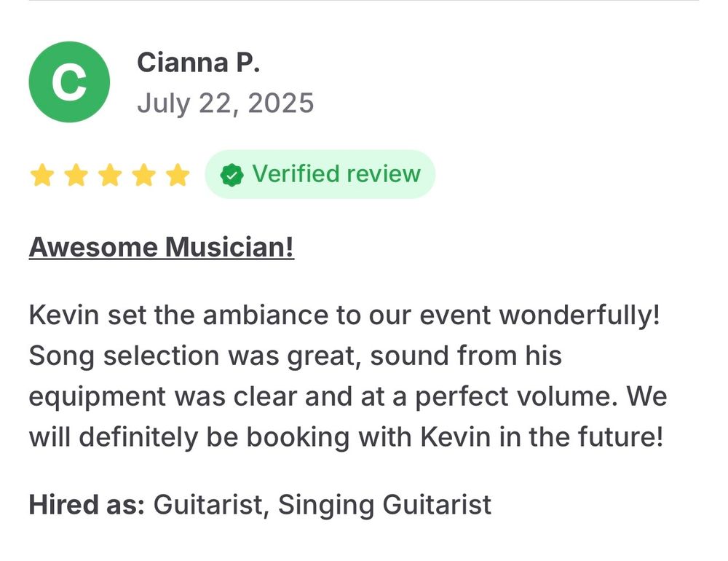Click the horizontal divider line at top
The height and width of the screenshot is (561, 728).
(x=364, y=1)
